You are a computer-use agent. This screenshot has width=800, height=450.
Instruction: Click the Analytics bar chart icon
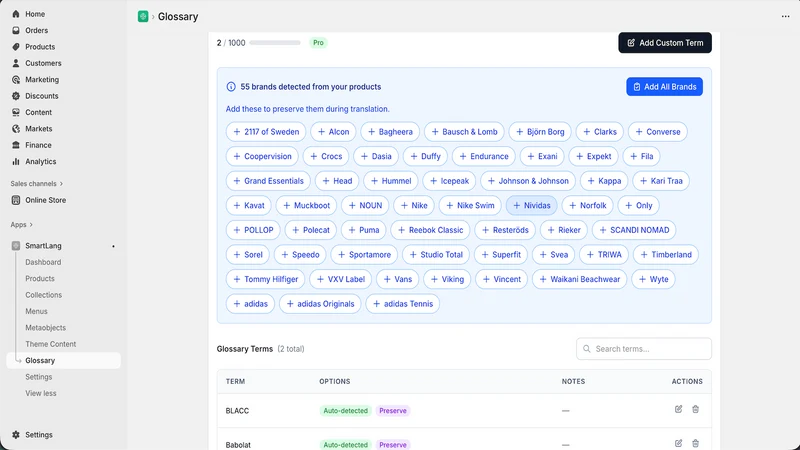16,161
